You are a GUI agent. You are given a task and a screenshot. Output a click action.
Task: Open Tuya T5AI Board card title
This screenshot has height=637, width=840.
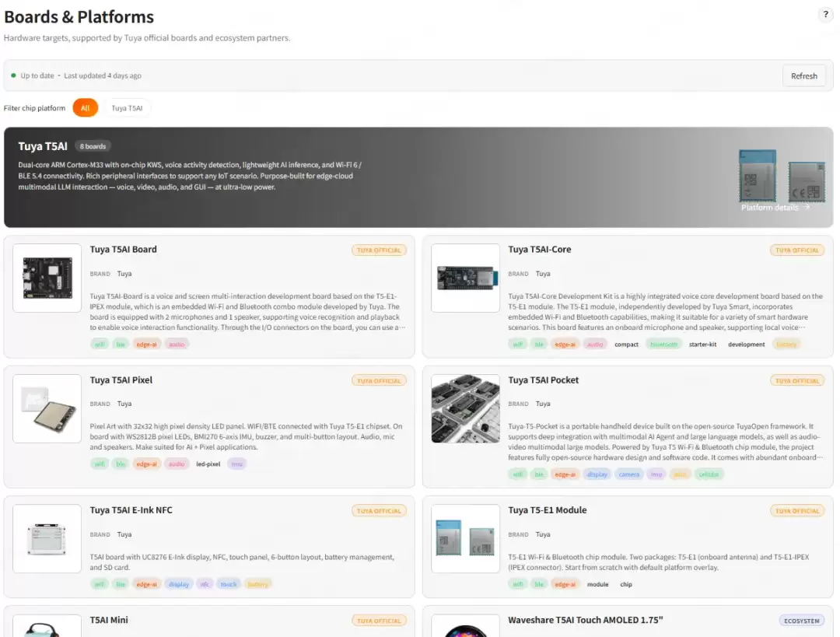123,249
